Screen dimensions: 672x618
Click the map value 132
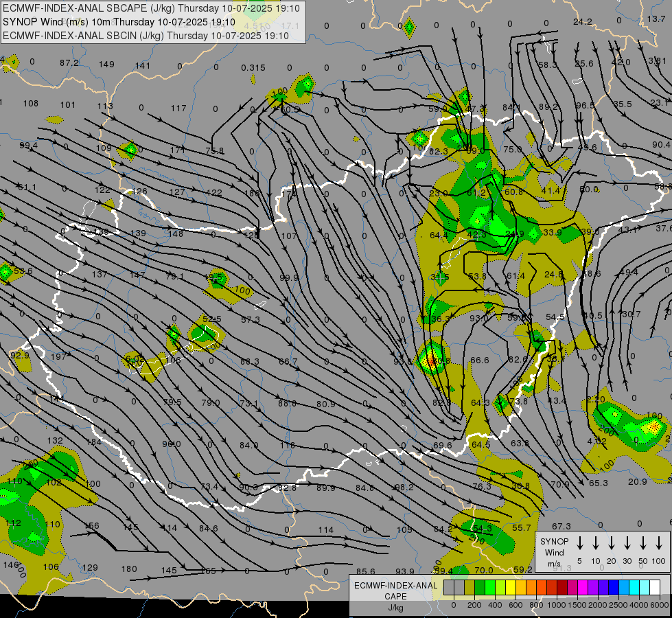click(x=55, y=440)
